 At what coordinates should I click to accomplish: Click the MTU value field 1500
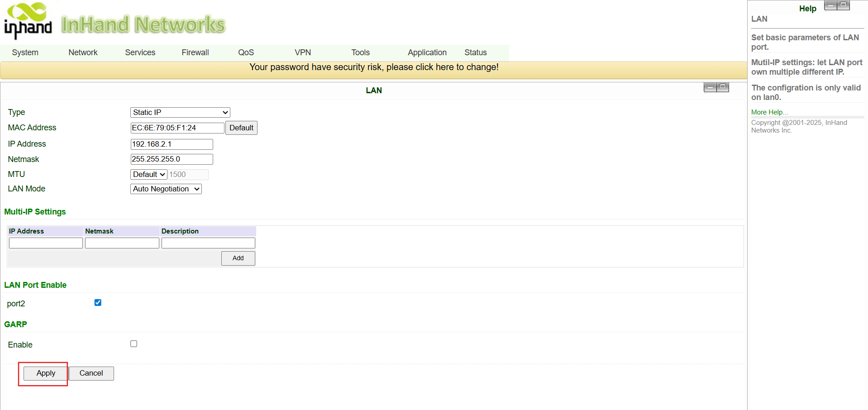point(188,175)
